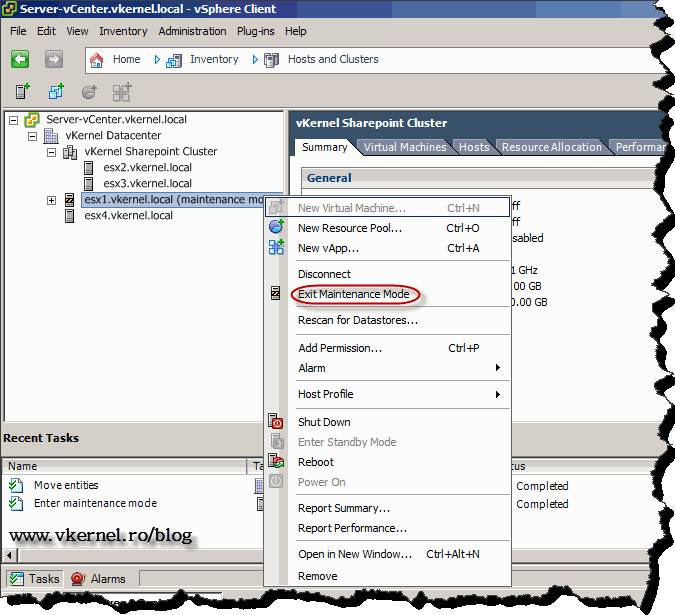
Task: Open the Edit menu
Action: (x=46, y=31)
